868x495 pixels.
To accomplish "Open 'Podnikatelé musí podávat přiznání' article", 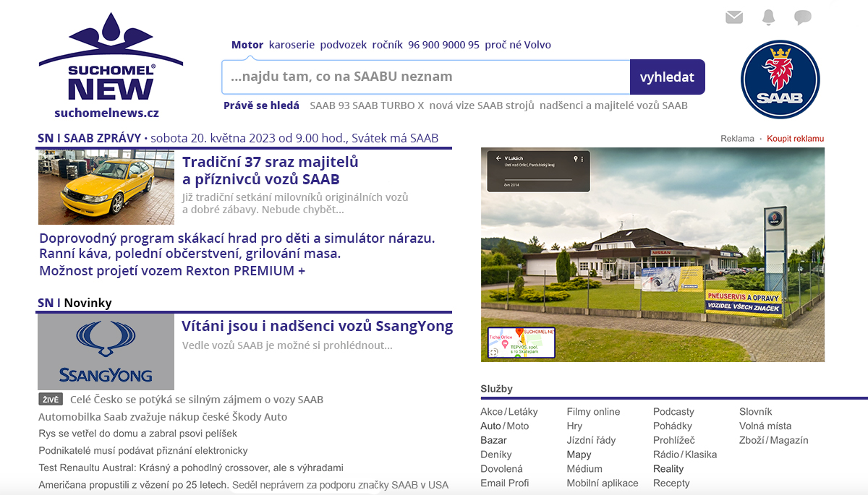I will (143, 451).
